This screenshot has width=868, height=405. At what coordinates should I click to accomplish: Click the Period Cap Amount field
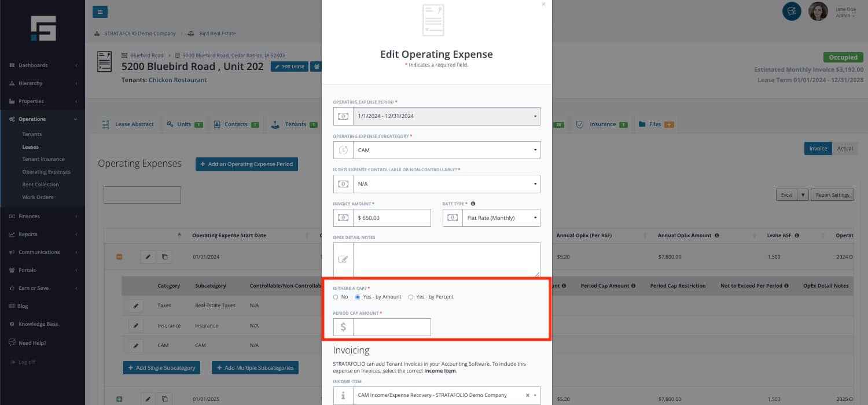tap(391, 327)
